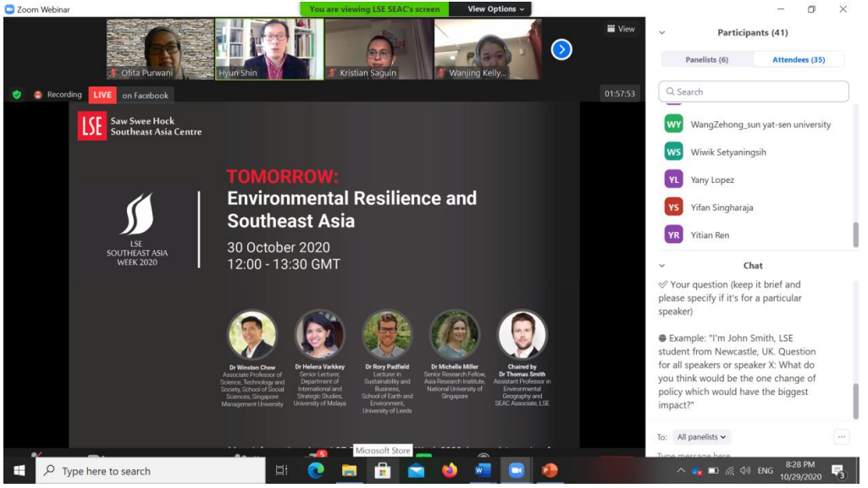Viewport: 868px width, 488px height.
Task: Click the red Recording indicator icon
Action: tap(37, 95)
